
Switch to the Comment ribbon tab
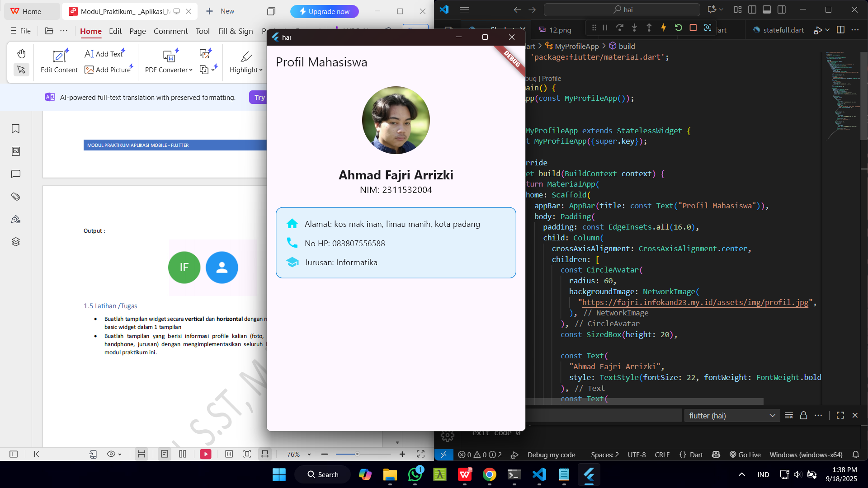coord(170,31)
